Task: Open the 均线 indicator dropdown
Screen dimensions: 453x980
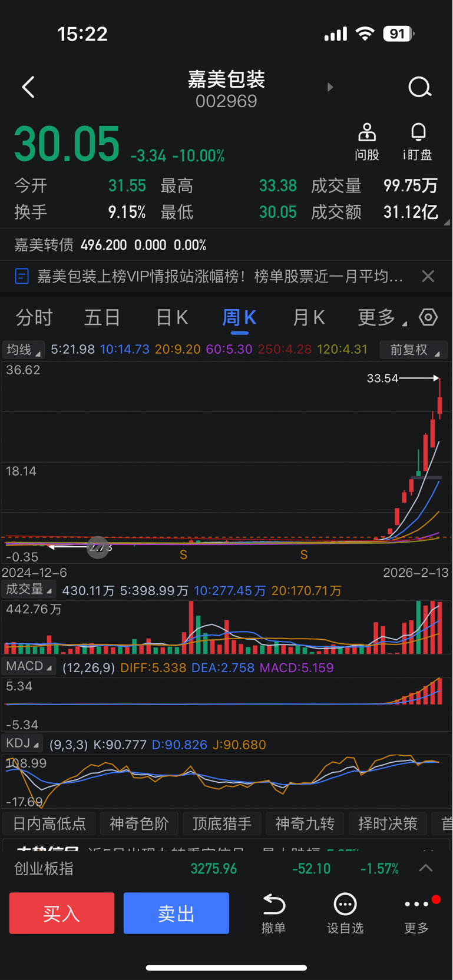Action: 23,350
